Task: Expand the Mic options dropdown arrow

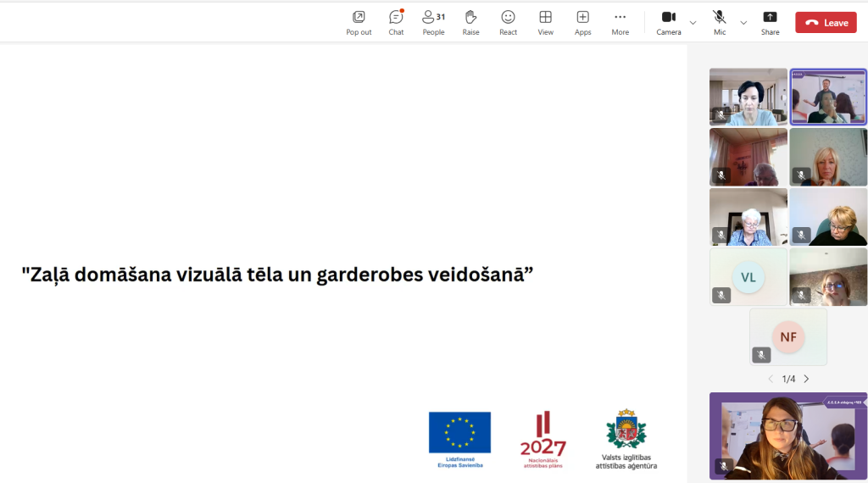Action: point(743,23)
